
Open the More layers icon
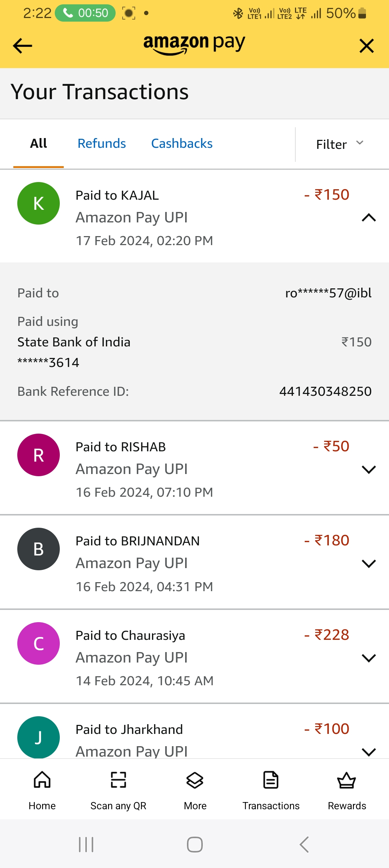(195, 780)
